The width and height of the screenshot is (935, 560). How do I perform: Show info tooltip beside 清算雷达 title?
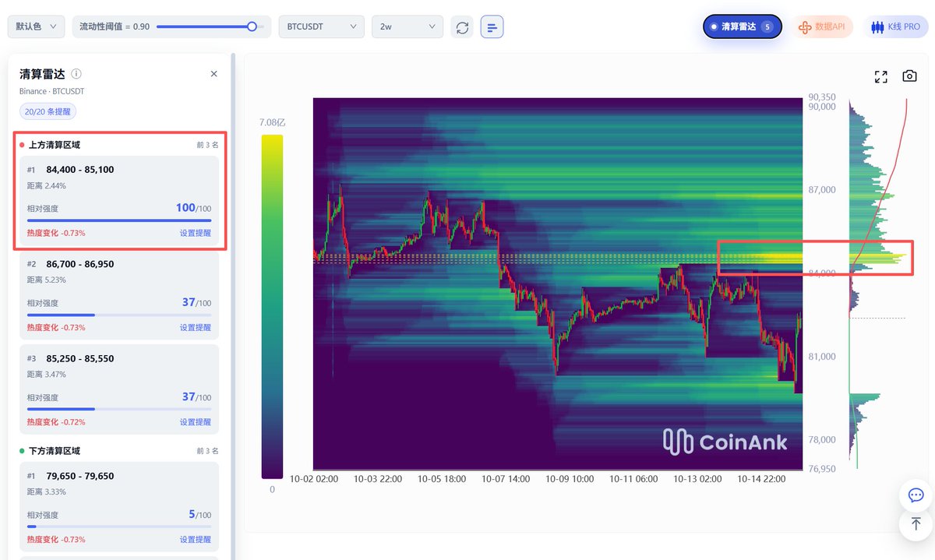pos(76,74)
